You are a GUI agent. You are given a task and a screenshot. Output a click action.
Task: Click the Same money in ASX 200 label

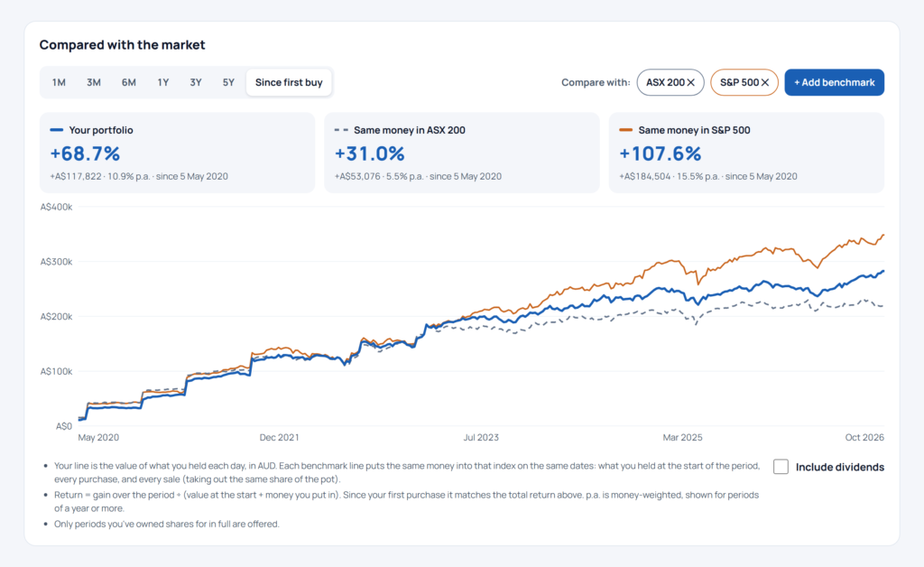410,130
